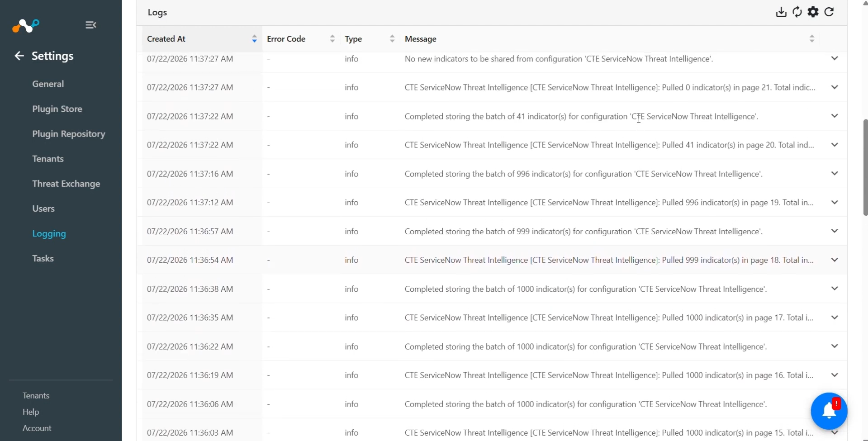Open Threat Exchange settings section
The width and height of the screenshot is (868, 441).
point(66,184)
